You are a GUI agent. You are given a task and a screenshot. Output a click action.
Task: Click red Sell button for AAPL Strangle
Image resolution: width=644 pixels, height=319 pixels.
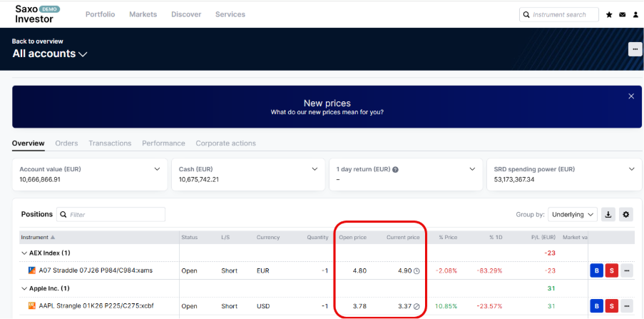click(x=611, y=306)
